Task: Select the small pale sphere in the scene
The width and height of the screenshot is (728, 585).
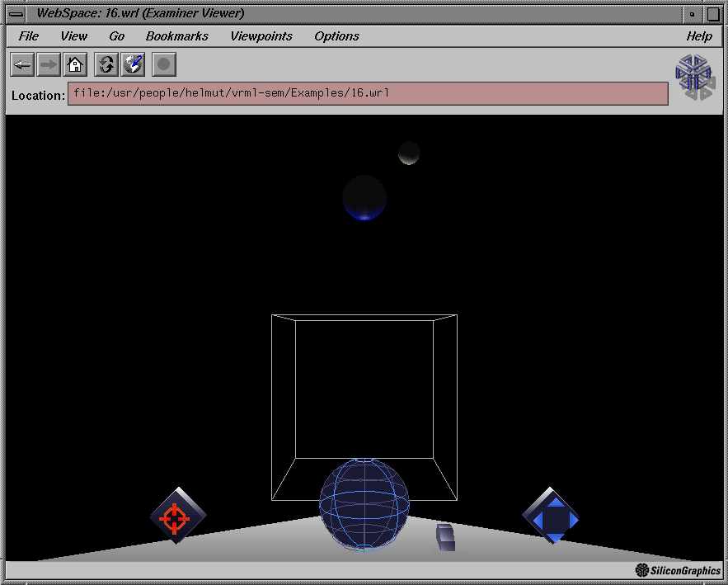Action: coord(409,153)
